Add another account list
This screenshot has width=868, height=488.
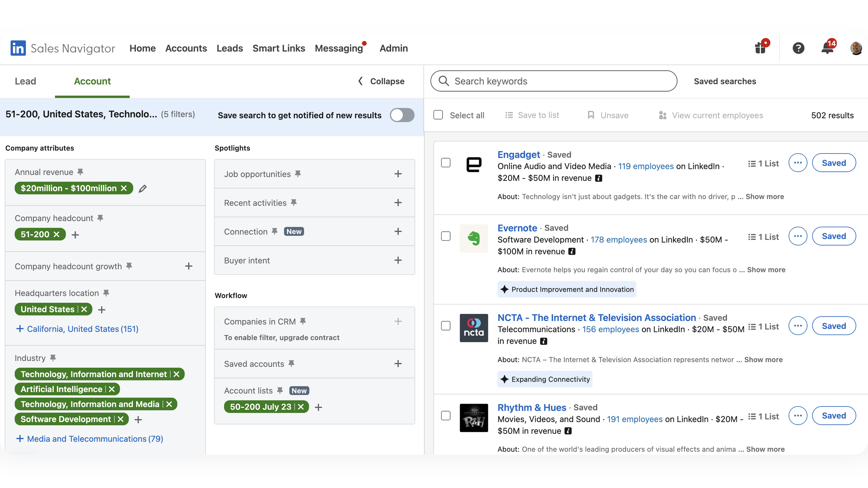tap(318, 407)
